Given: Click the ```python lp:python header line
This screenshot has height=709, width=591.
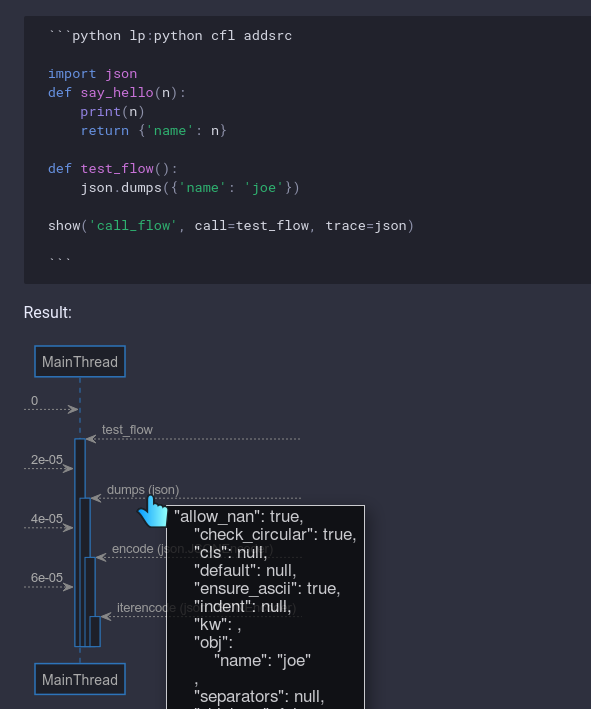Looking at the screenshot, I should [170, 36].
